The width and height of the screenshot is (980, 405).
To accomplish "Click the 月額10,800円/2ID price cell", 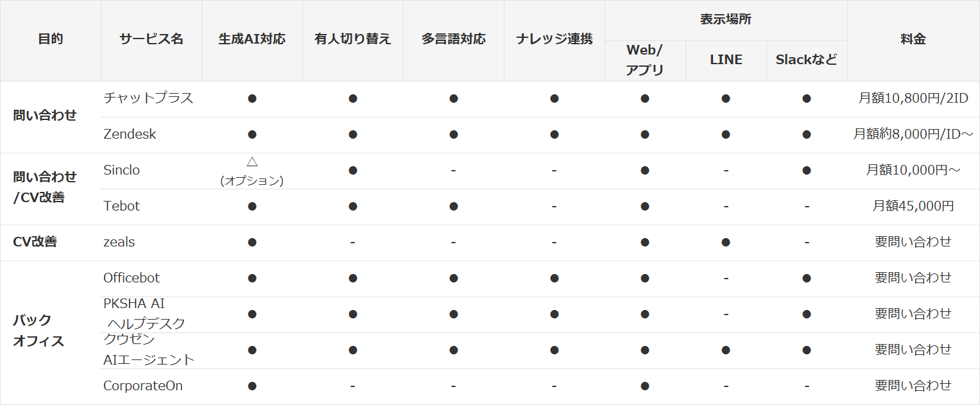I will [913, 99].
